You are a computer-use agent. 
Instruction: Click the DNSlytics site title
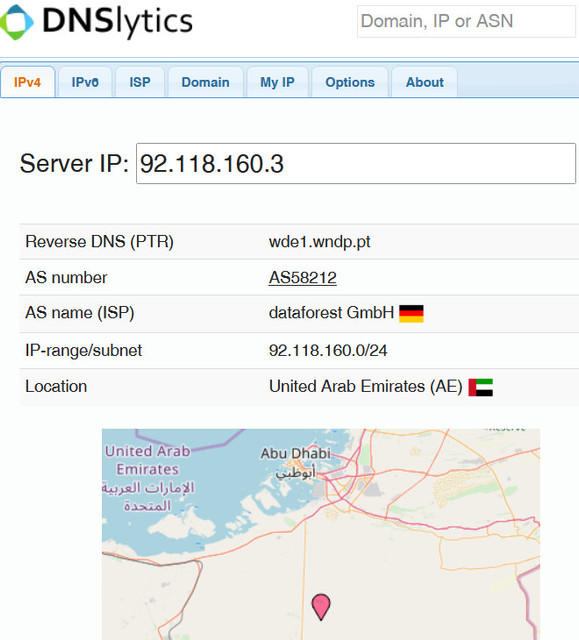pos(118,22)
